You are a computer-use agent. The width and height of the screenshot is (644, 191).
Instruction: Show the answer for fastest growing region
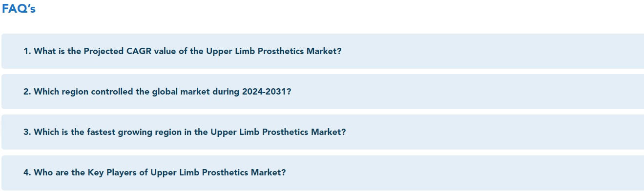pos(323,132)
